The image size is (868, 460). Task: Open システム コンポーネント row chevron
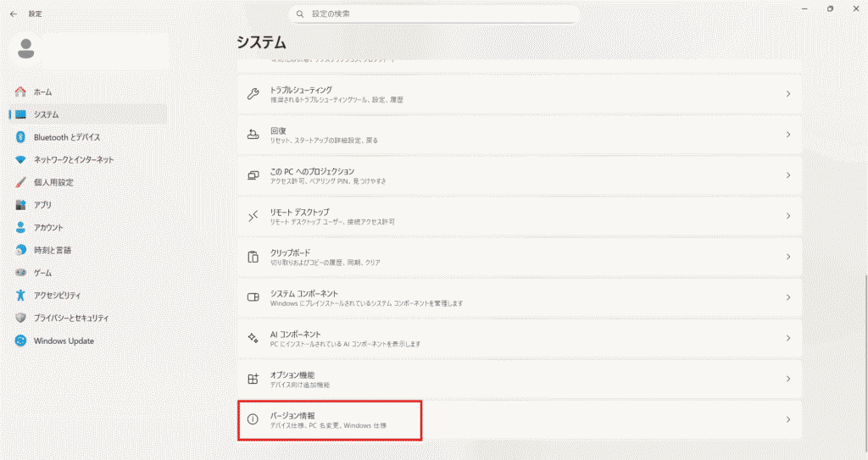click(788, 297)
